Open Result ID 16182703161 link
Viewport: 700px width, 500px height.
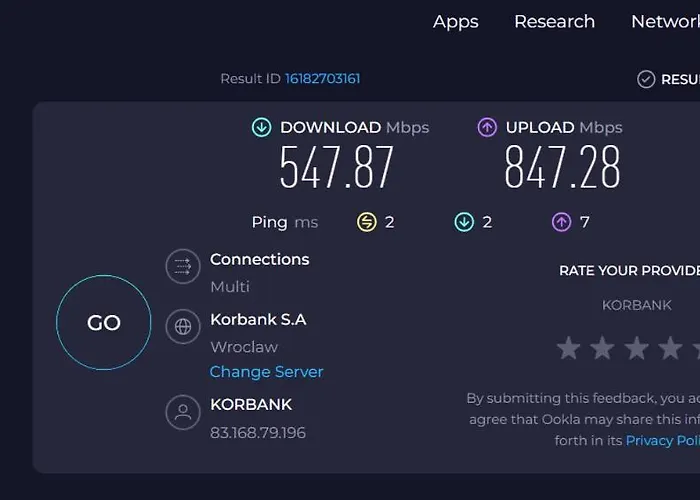[x=322, y=78]
